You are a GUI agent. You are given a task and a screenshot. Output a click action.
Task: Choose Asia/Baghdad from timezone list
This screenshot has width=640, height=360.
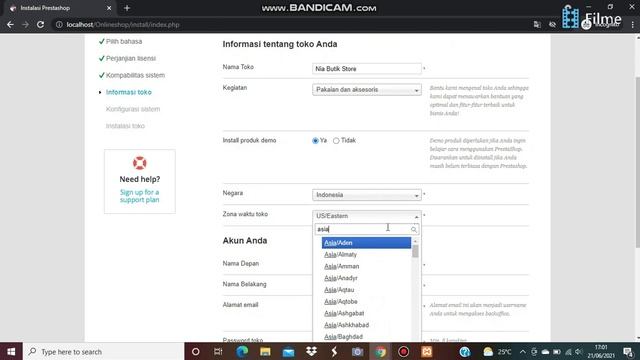coord(366,337)
